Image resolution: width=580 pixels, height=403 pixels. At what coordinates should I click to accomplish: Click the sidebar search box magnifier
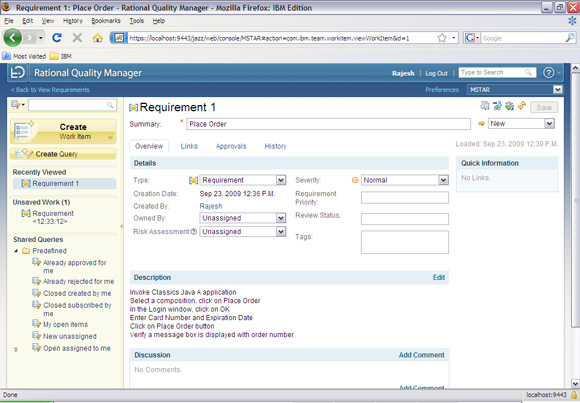(110, 105)
